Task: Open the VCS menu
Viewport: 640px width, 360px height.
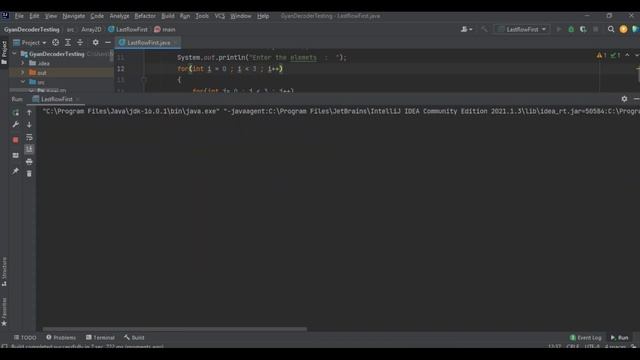Action: [x=220, y=16]
